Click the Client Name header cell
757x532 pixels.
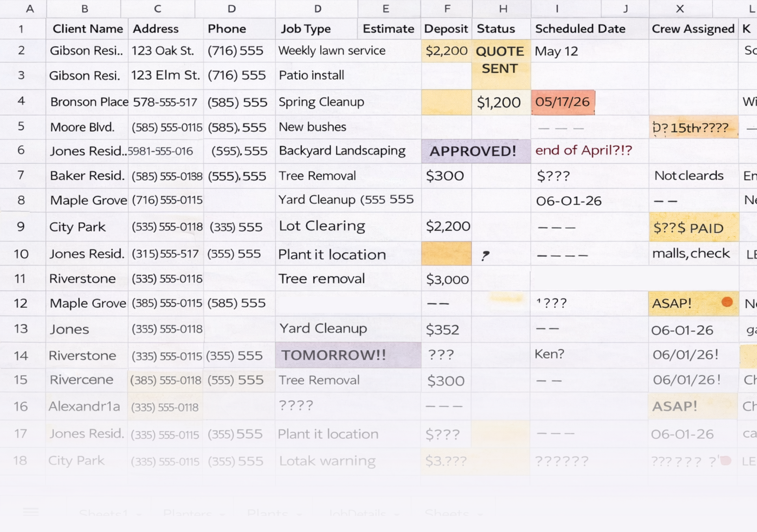click(88, 29)
